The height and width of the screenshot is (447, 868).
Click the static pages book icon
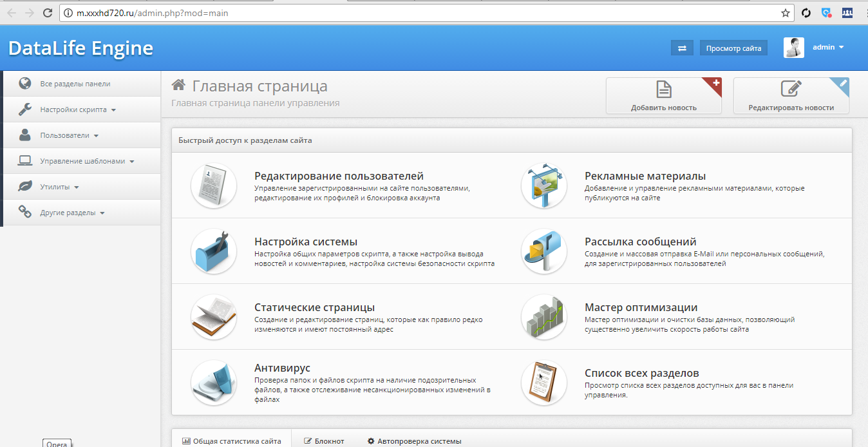[x=214, y=317]
